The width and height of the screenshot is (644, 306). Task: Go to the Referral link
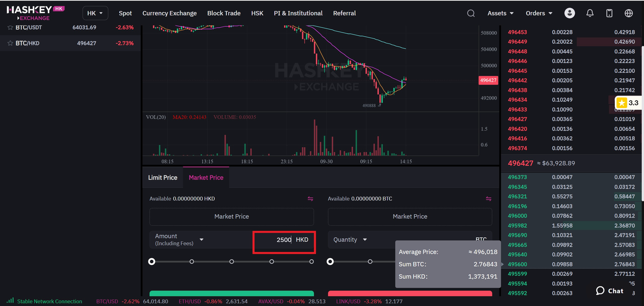point(344,13)
